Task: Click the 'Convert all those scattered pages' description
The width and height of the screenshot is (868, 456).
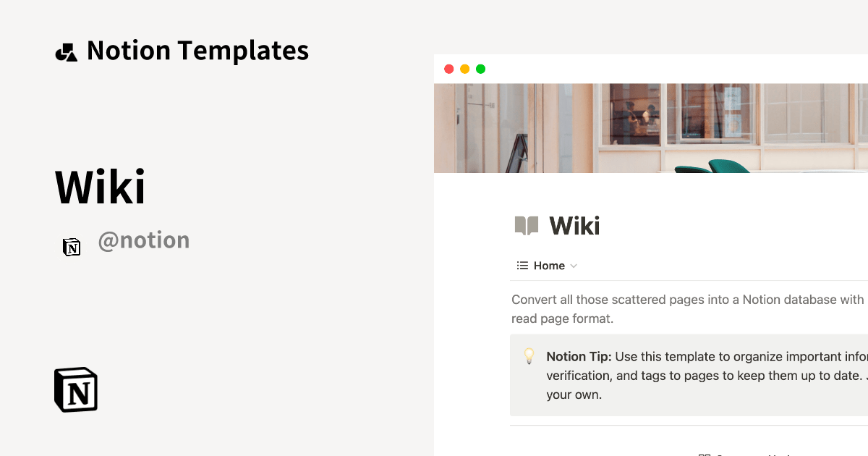Action: pyautogui.click(x=688, y=309)
